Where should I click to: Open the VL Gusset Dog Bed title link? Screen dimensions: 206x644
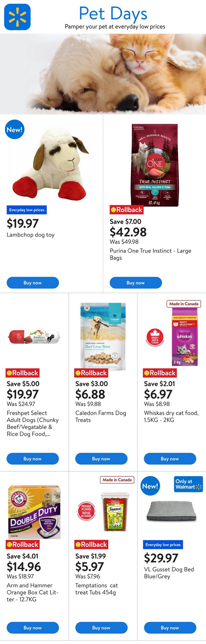point(169,573)
